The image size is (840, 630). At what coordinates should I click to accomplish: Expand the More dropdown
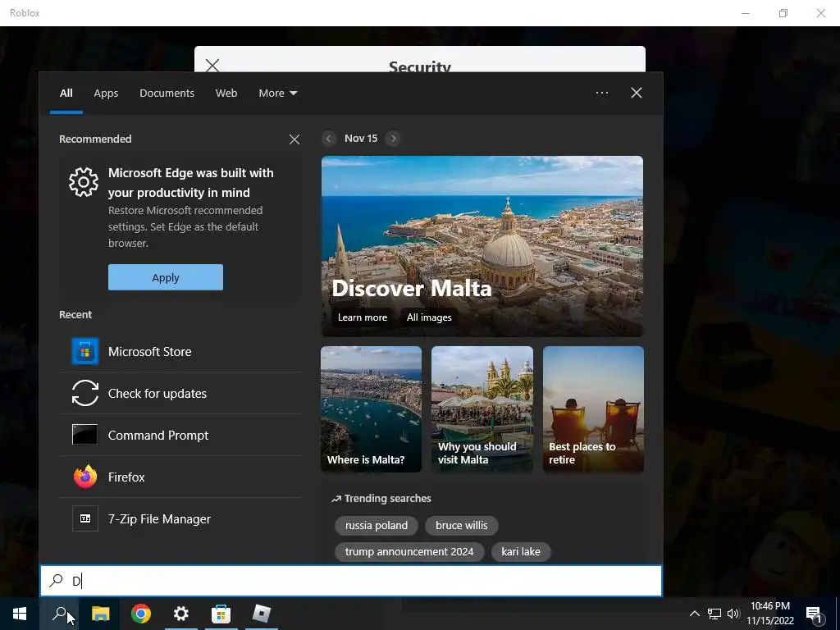(277, 94)
